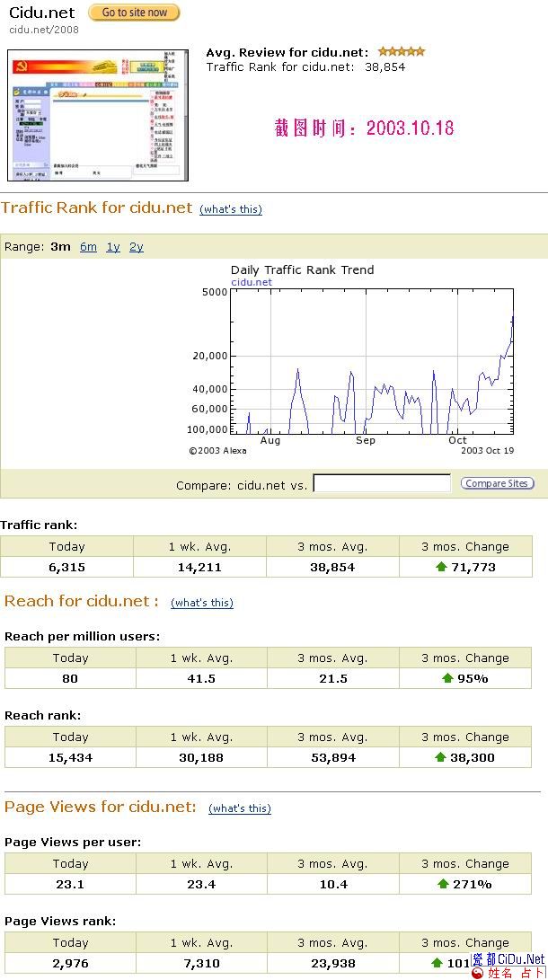This screenshot has width=548, height=980.
Task: Click green arrow in Page Views rank row
Action: pyautogui.click(x=438, y=963)
